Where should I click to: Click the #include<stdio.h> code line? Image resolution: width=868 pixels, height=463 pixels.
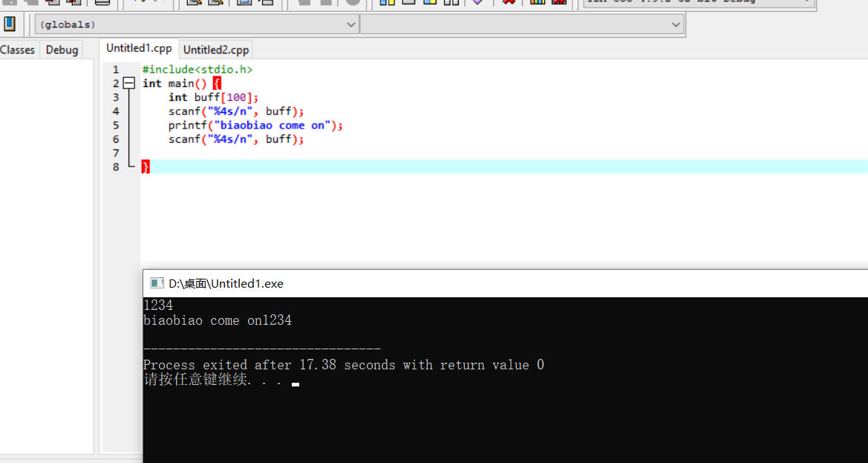(x=197, y=69)
